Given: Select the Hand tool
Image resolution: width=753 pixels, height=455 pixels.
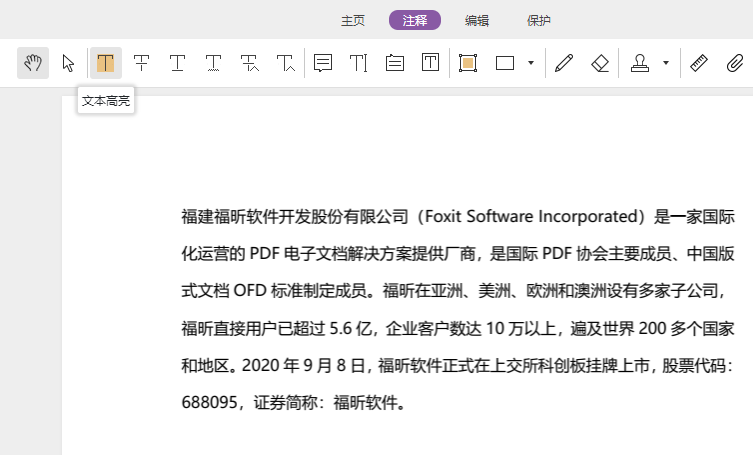Looking at the screenshot, I should [x=33, y=63].
